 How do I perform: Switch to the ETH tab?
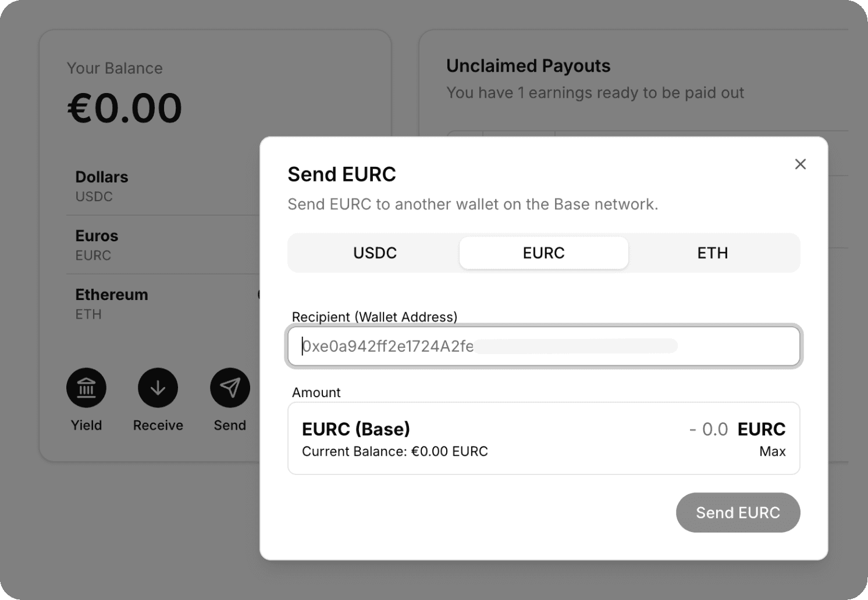click(x=712, y=253)
